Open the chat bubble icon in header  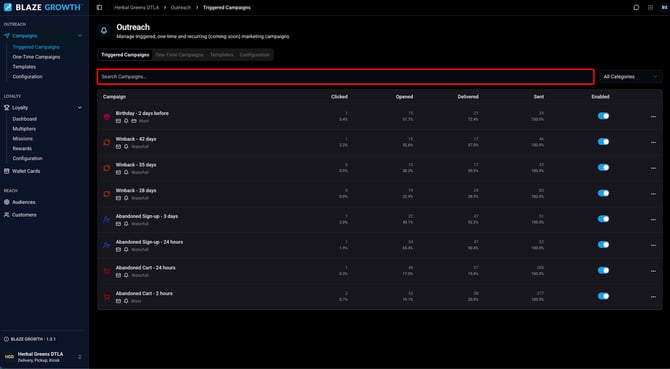[636, 8]
